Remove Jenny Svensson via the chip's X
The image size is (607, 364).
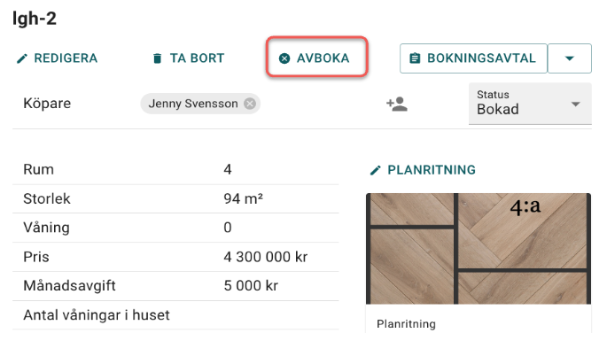tap(250, 104)
